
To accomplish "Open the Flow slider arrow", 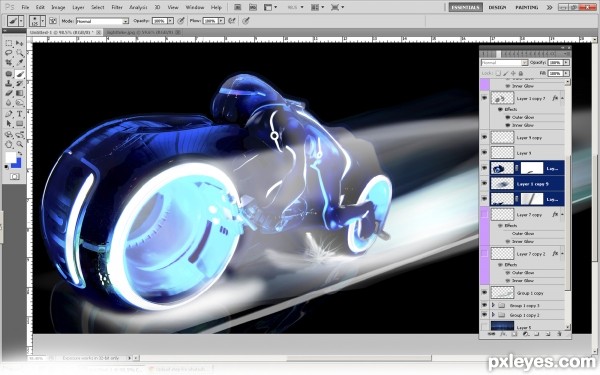I will tap(221, 21).
